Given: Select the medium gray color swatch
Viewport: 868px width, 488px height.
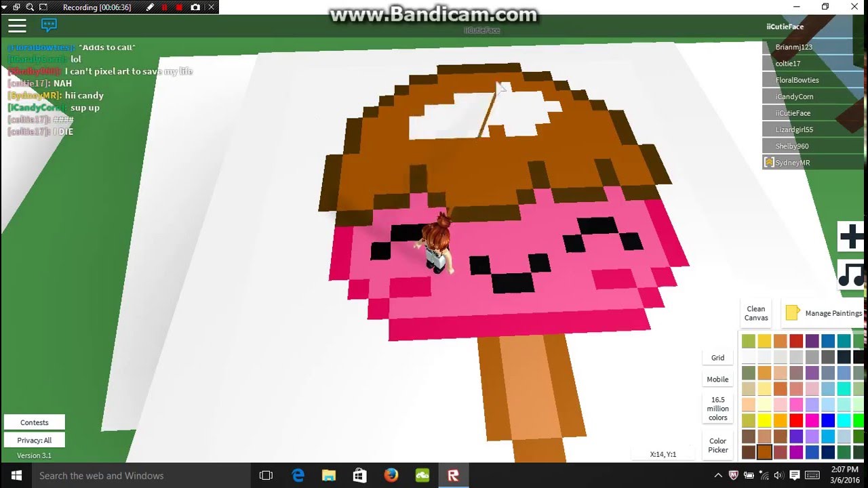Looking at the screenshot, I should point(812,357).
